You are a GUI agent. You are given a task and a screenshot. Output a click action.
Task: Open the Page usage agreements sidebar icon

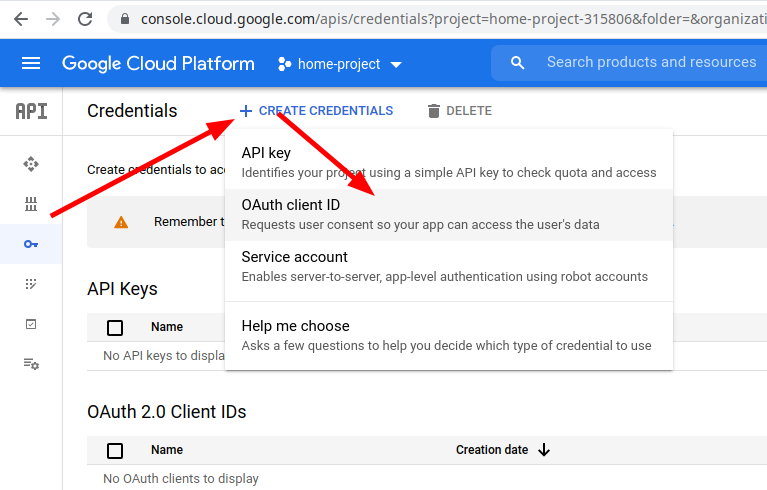[x=31, y=364]
